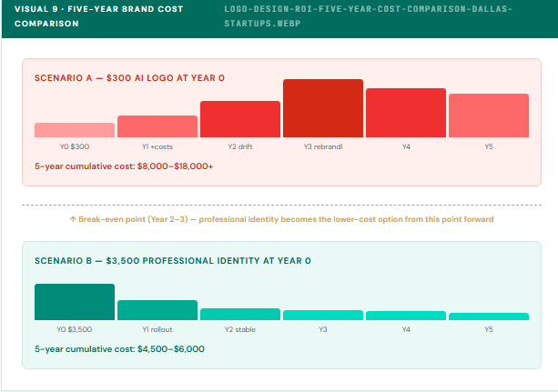Click the Y2 stable bar
The height and width of the screenshot is (392, 558).
point(240,314)
